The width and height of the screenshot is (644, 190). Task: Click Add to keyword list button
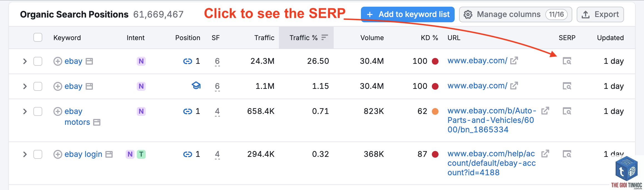click(x=408, y=14)
